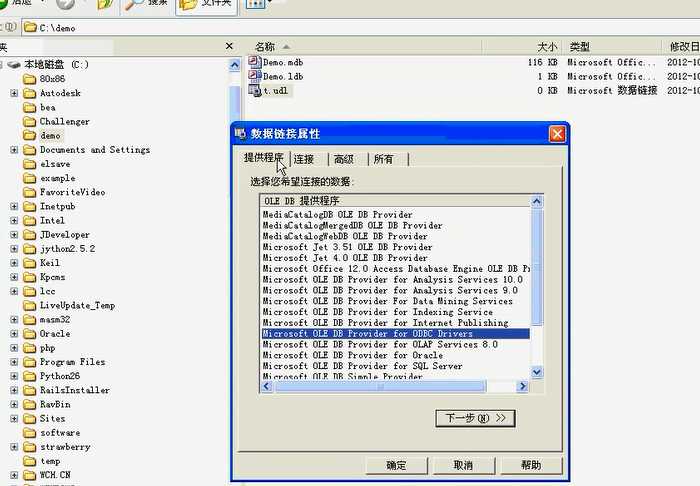Close the Data Link Properties dialog

[557, 134]
